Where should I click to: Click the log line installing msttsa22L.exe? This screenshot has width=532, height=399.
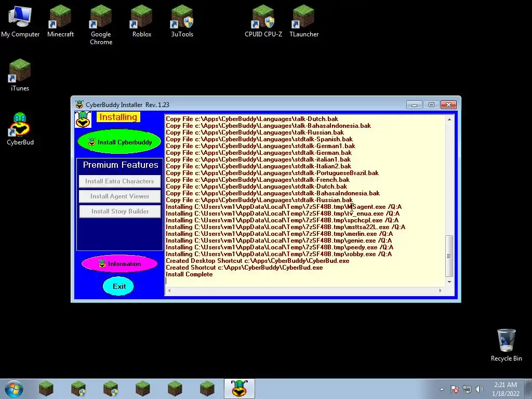(285, 227)
